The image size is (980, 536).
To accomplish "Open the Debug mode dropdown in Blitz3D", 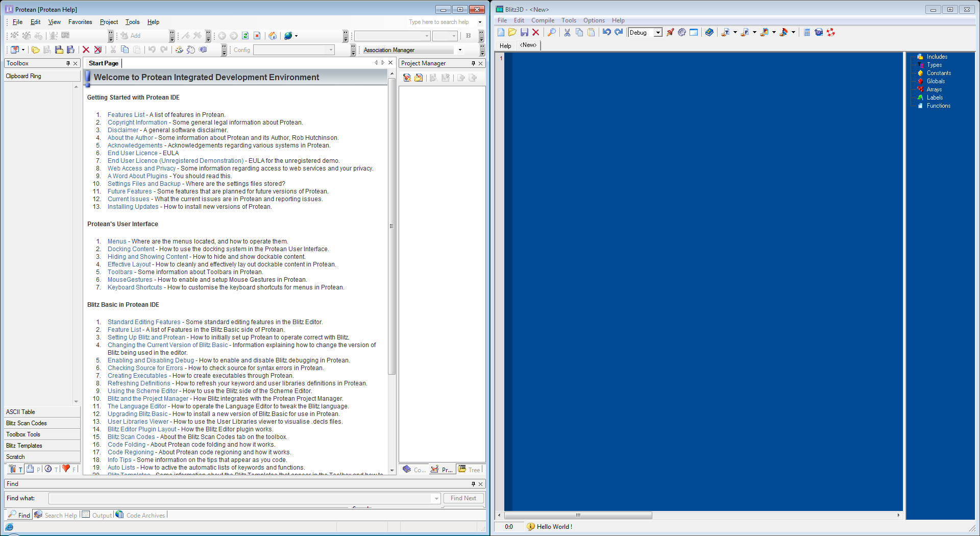I will tap(658, 33).
